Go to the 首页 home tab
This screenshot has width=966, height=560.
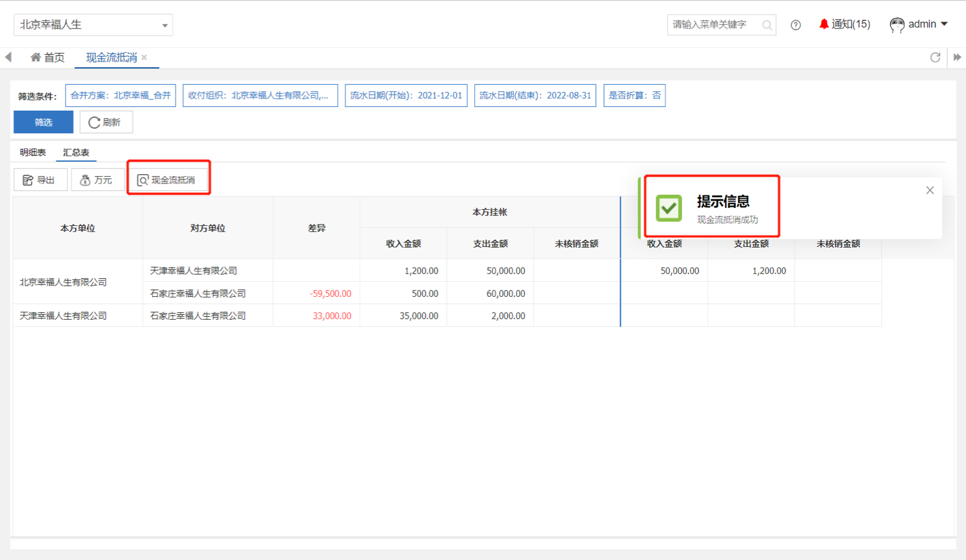(x=47, y=57)
